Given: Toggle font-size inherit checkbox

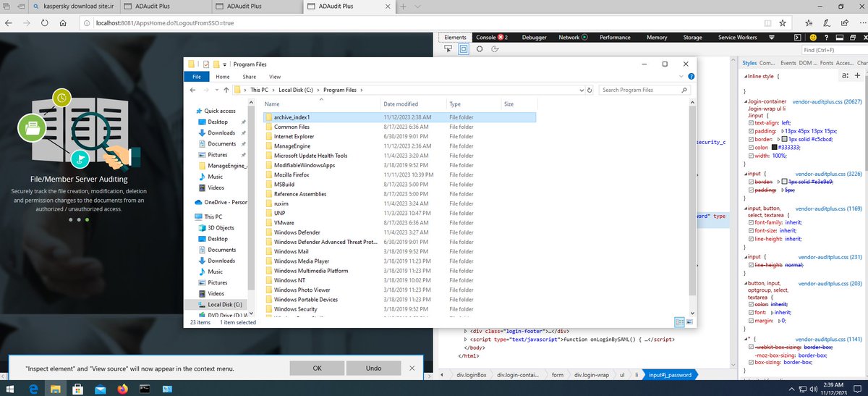Looking at the screenshot, I should coord(749,229).
